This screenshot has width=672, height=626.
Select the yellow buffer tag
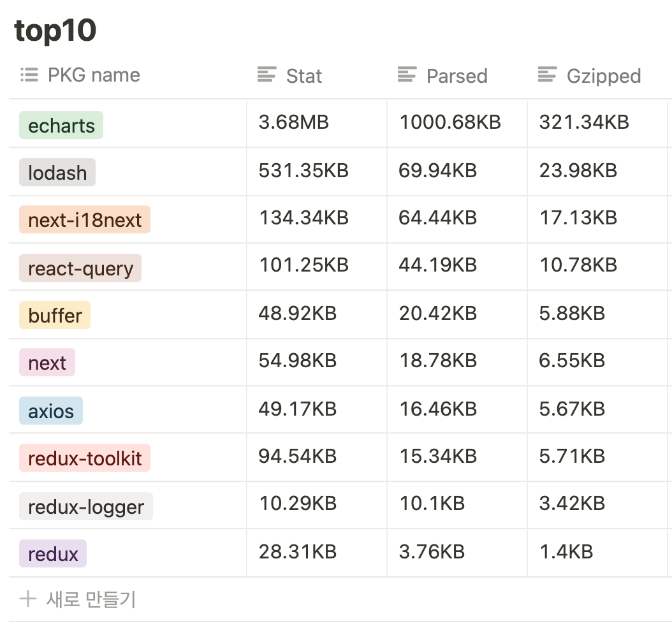click(x=55, y=316)
